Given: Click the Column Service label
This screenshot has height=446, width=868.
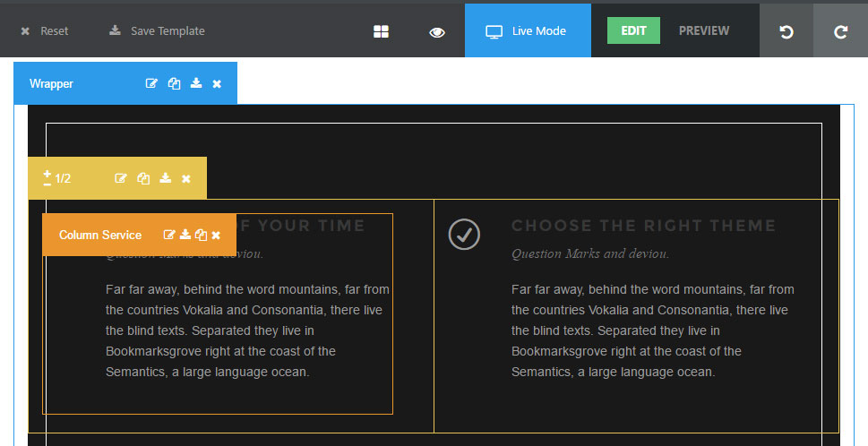Looking at the screenshot, I should click(100, 235).
